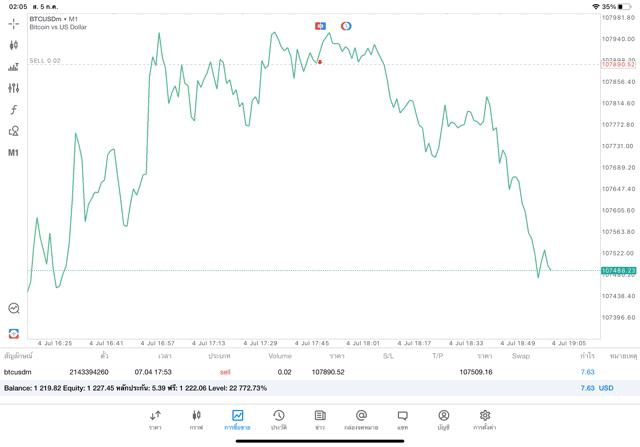Image resolution: width=640 pixels, height=447 pixels.
Task: Open the การตั้งค่า settings gear tab
Action: click(485, 419)
